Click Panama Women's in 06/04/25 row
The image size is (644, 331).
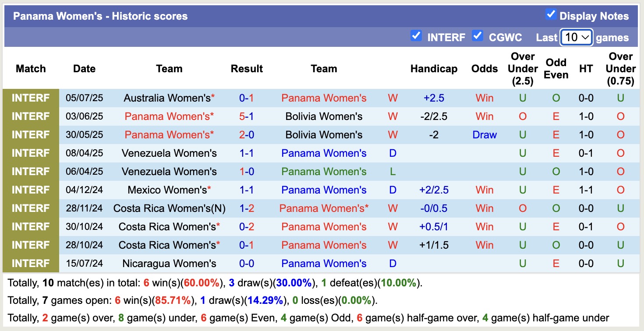[324, 172]
